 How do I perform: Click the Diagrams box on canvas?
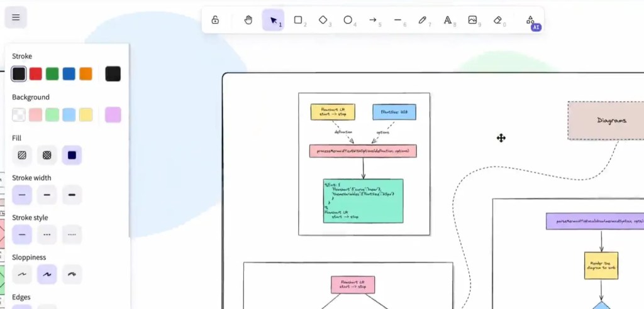coord(605,120)
